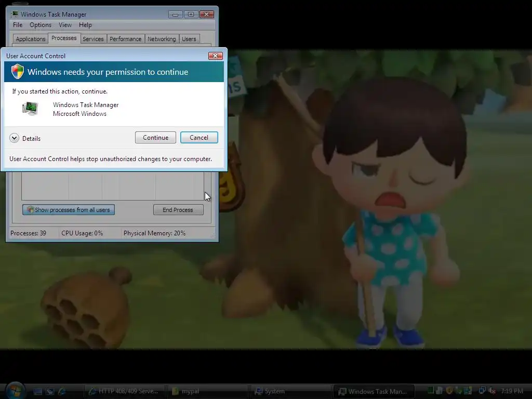The width and height of the screenshot is (532, 399).
Task: Select the Windows Task Manager taskbar button
Action: 374,391
